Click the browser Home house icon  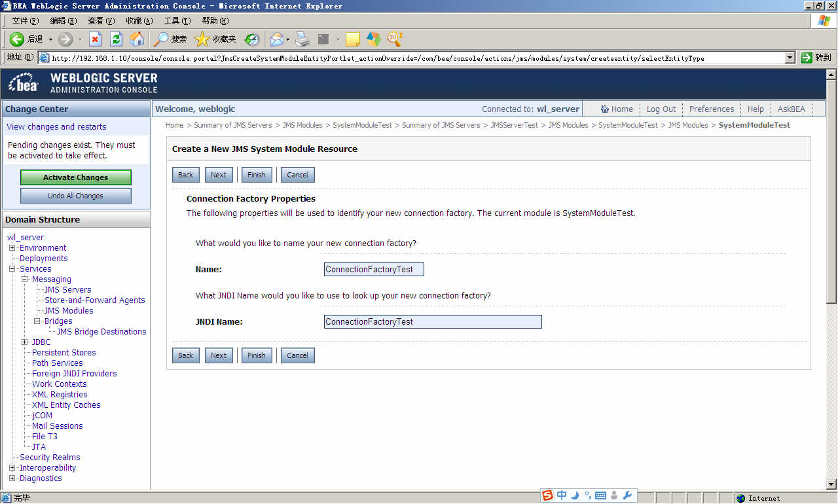(137, 39)
